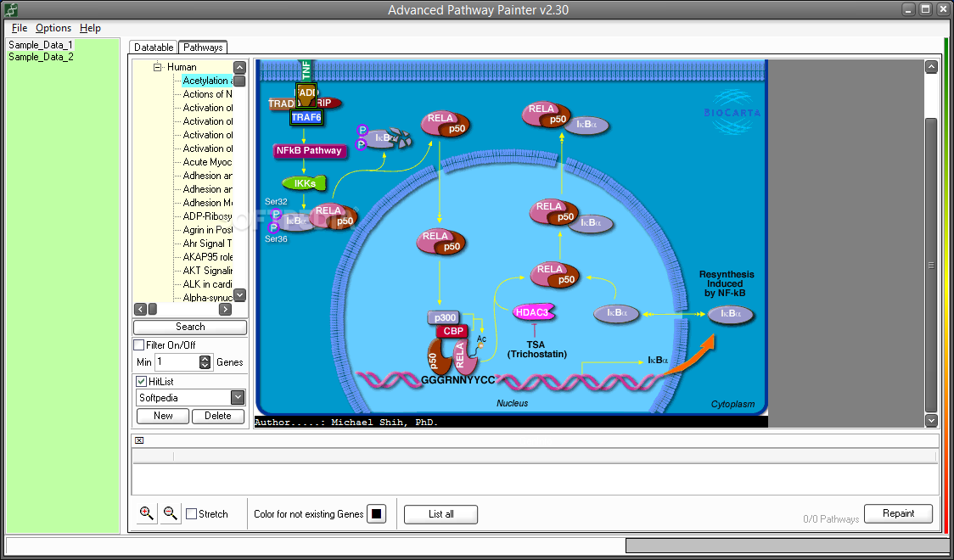This screenshot has width=954, height=560.
Task: Click the TRAF6 gene node in the pathway
Action: pyautogui.click(x=306, y=117)
